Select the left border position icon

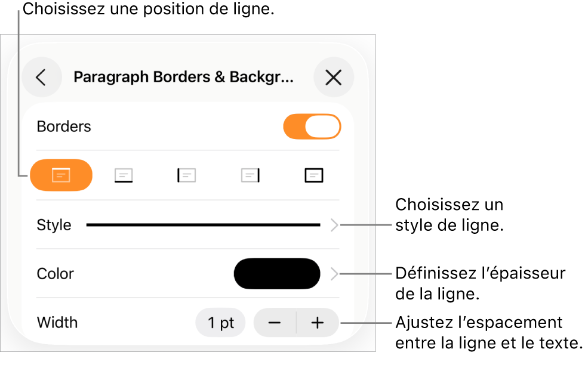pos(186,175)
